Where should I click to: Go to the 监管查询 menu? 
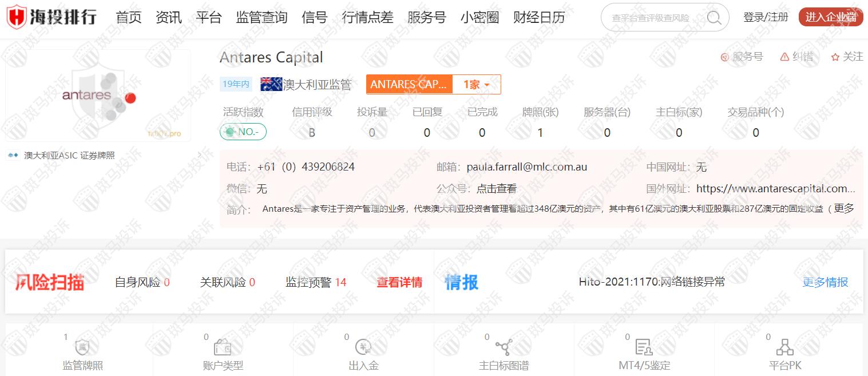[261, 17]
